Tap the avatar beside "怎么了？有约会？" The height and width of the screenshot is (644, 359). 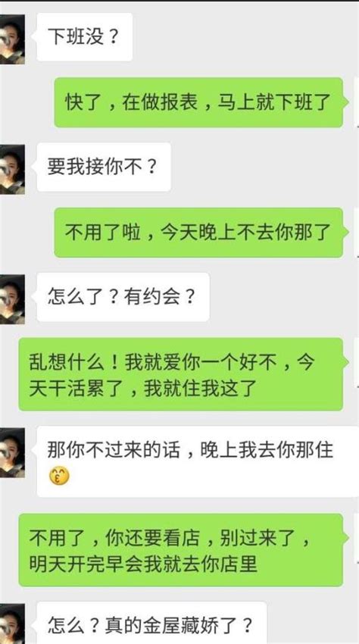pos(12,299)
